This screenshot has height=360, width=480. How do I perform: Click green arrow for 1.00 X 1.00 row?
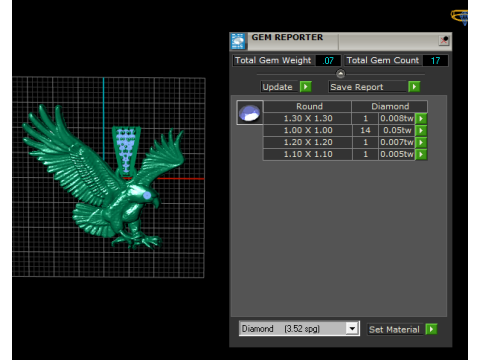(421, 130)
